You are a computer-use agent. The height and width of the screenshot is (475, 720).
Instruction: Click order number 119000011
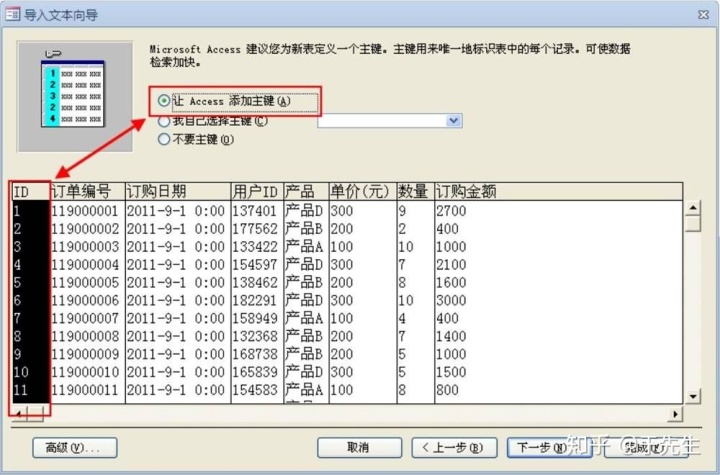(85, 390)
